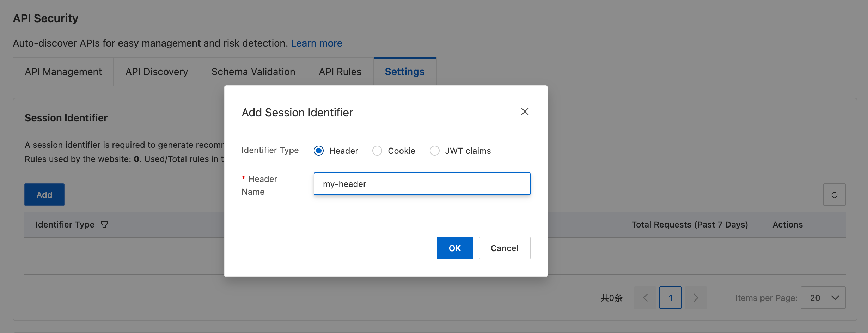Go to the Schema Validation tab

coord(253,72)
